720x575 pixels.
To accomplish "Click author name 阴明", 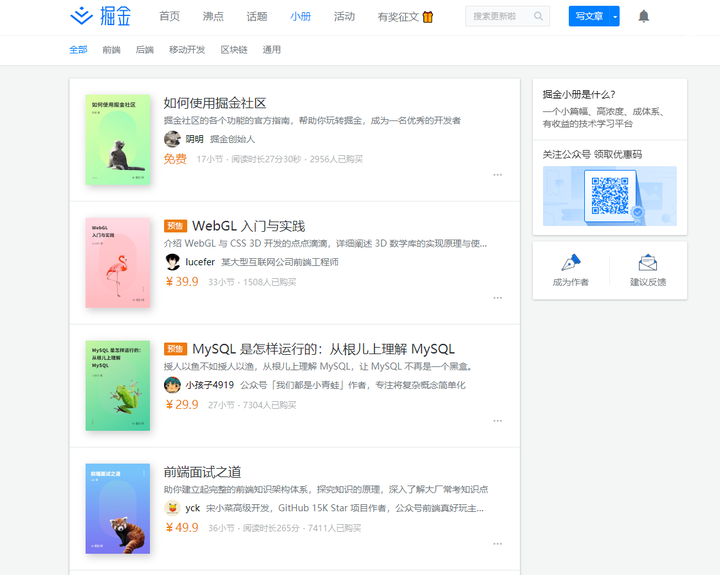I will (194, 139).
